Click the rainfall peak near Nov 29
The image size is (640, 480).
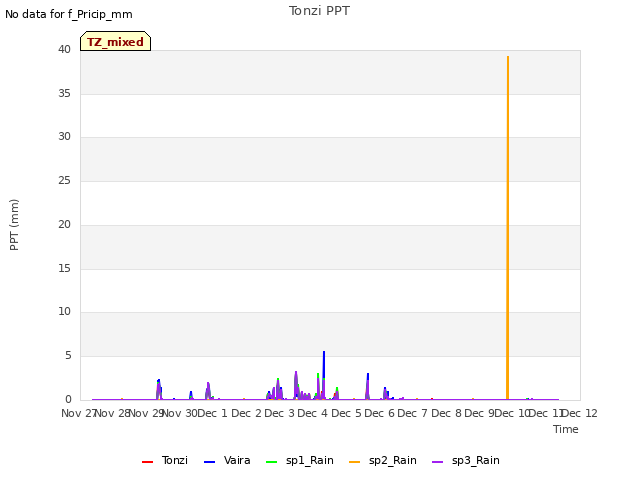point(158,389)
